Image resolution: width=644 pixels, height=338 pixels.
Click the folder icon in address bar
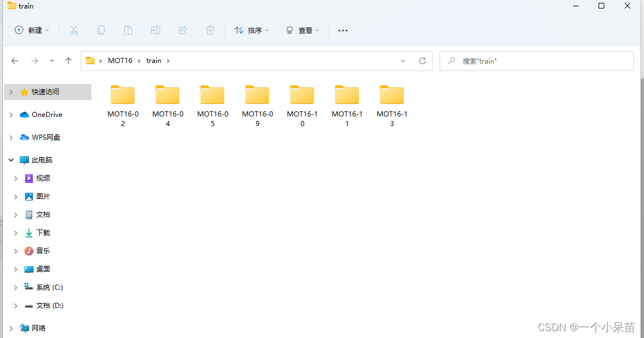pos(90,61)
